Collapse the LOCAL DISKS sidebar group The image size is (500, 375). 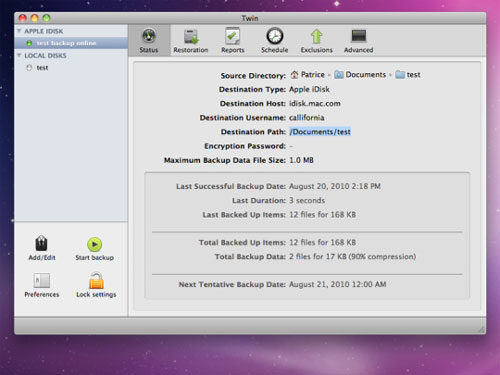[19, 55]
